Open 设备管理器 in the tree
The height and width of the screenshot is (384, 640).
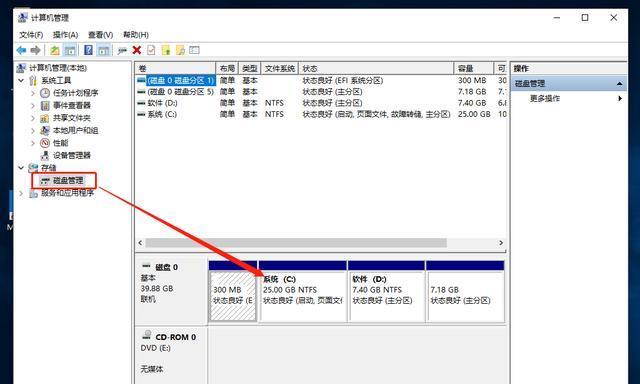[x=71, y=155]
